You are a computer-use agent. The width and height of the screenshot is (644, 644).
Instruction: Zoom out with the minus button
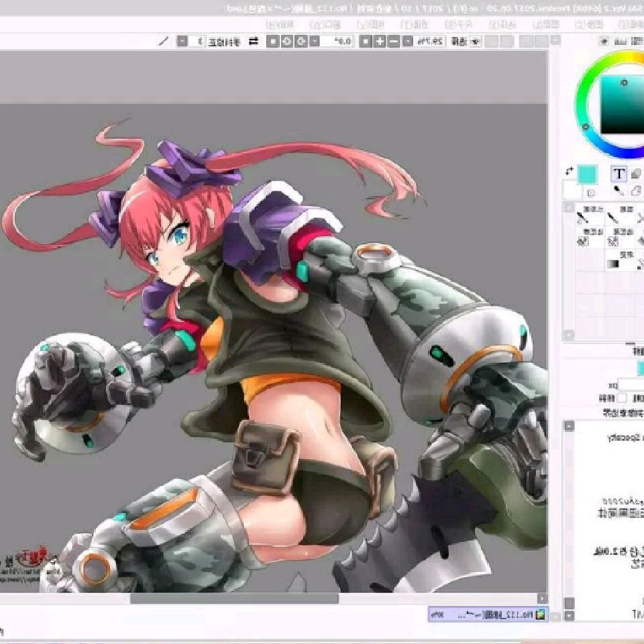394,42
